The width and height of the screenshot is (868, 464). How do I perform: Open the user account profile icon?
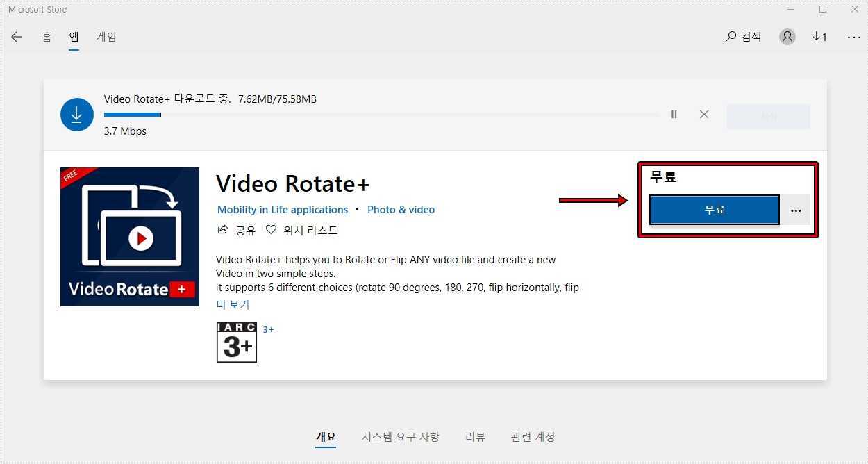click(787, 37)
